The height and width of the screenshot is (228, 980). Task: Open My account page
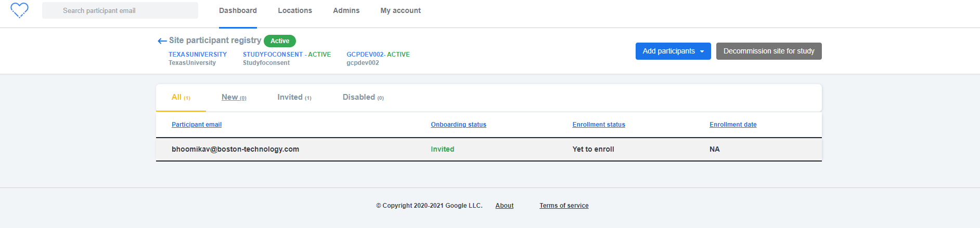point(400,10)
